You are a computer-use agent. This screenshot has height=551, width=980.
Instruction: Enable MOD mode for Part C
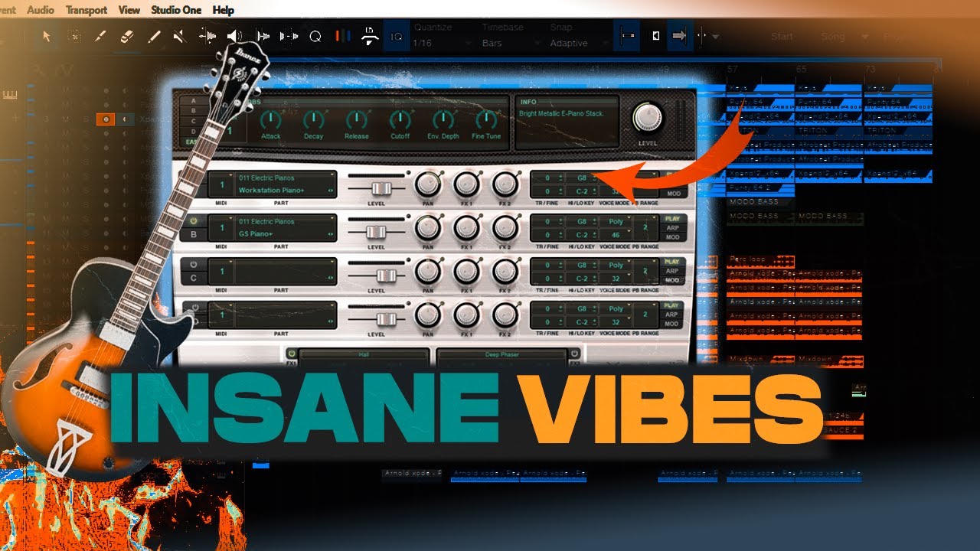point(672,281)
